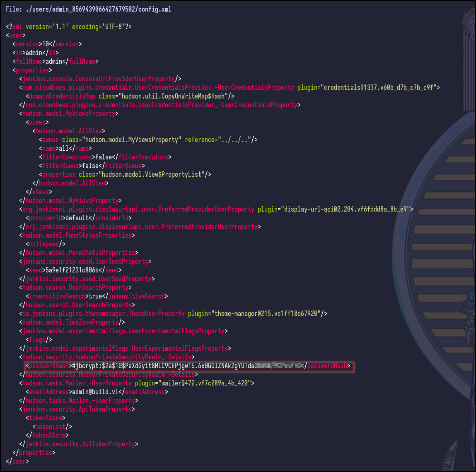Click the filterExecutors false element
This screenshot has height=472, width=476.
click(105, 157)
